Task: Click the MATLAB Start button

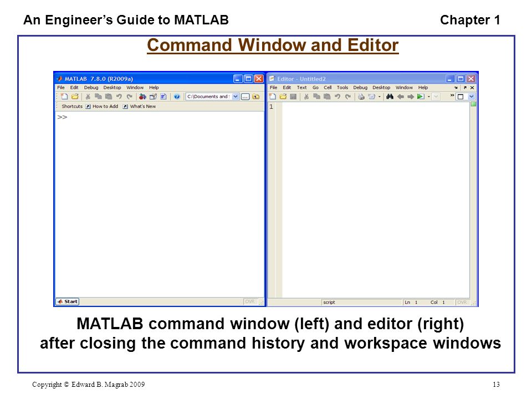Action: [x=68, y=301]
